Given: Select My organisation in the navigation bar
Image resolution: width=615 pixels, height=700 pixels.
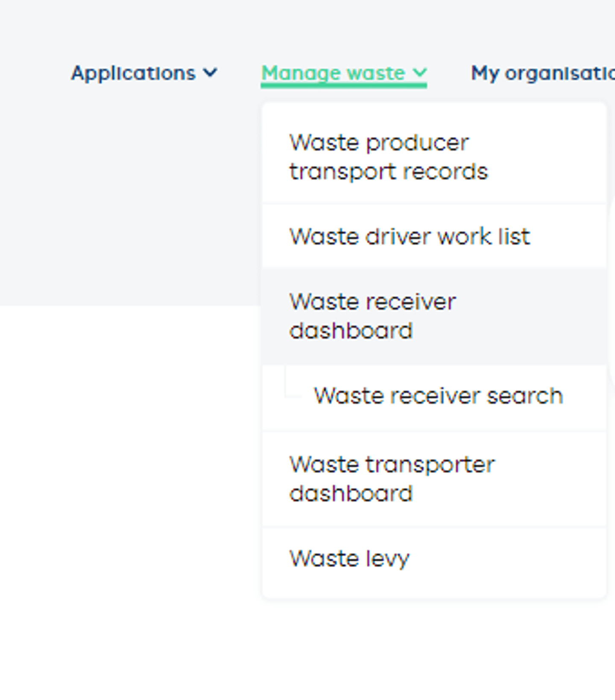Looking at the screenshot, I should pyautogui.click(x=542, y=73).
